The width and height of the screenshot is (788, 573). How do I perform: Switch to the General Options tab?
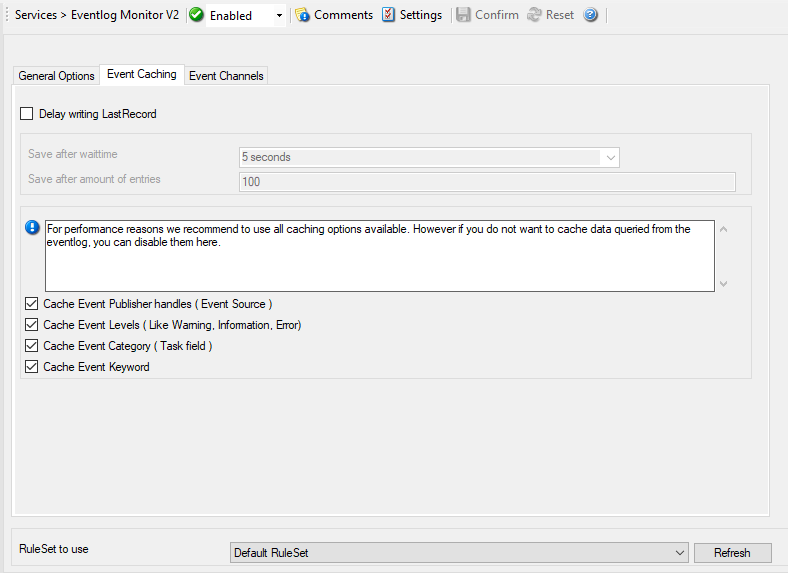coord(56,76)
